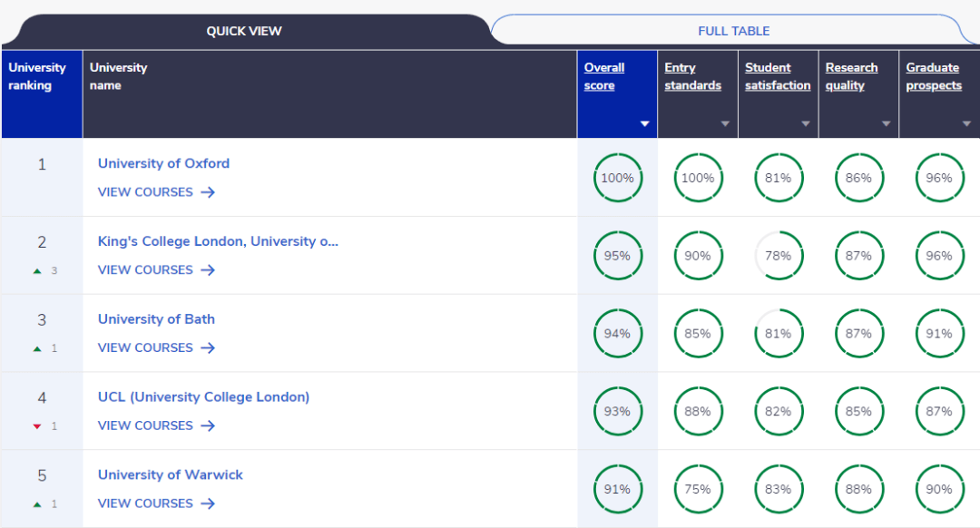This screenshot has width=980, height=528.
Task: Click Oxford graduate prospects 96% circle
Action: click(x=939, y=178)
